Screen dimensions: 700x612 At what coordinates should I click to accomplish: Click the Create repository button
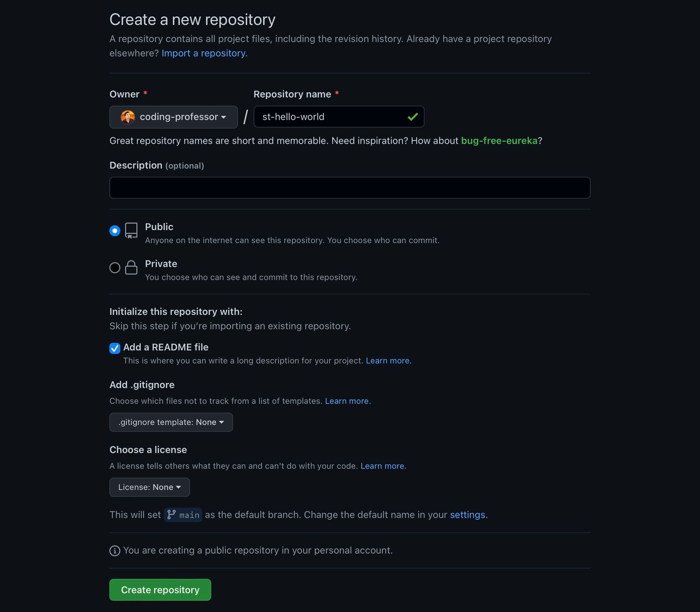coord(160,590)
